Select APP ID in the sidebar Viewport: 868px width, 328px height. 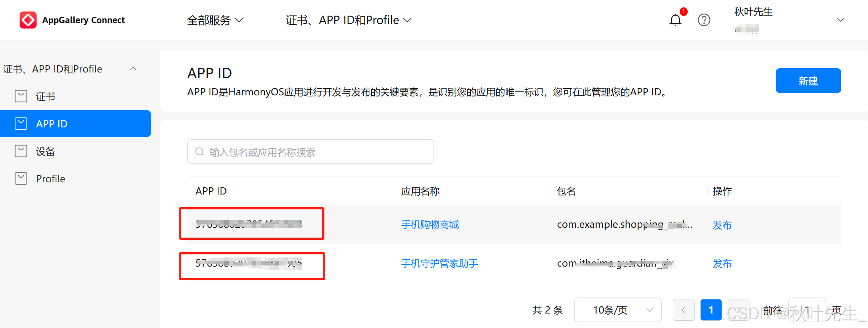point(75,124)
